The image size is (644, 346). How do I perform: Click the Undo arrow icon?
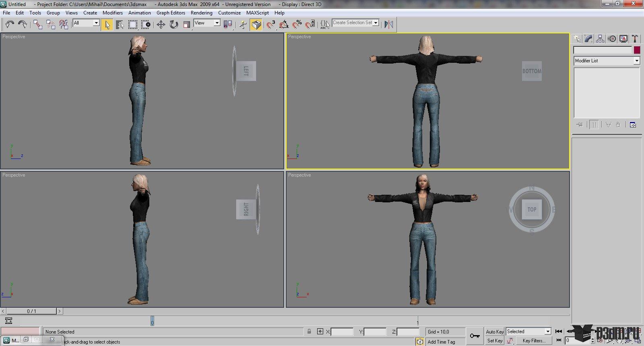point(10,25)
